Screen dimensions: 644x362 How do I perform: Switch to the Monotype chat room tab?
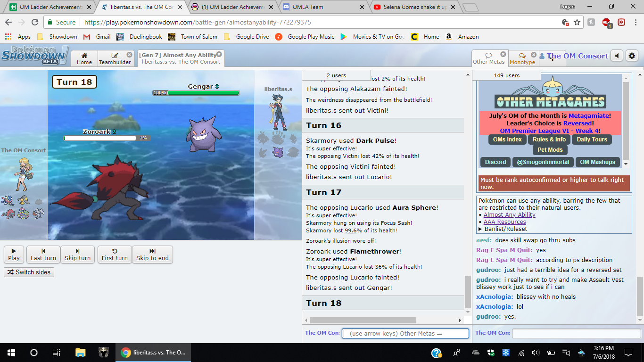pos(522,58)
